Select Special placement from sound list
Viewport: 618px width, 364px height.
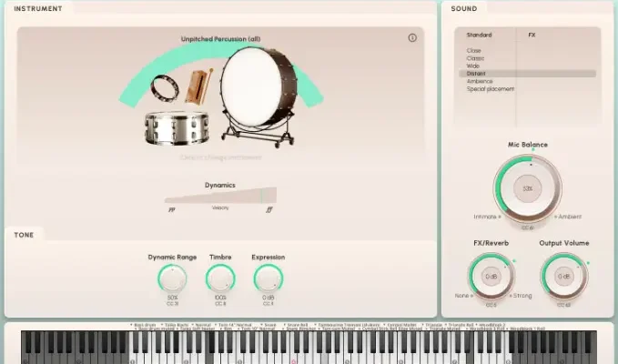491,89
